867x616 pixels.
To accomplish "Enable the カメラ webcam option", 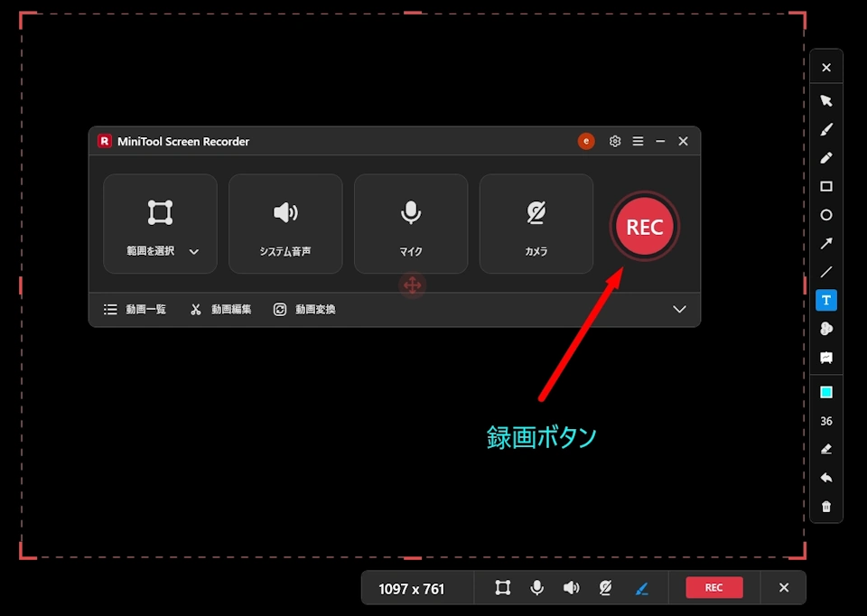I will pyautogui.click(x=536, y=223).
